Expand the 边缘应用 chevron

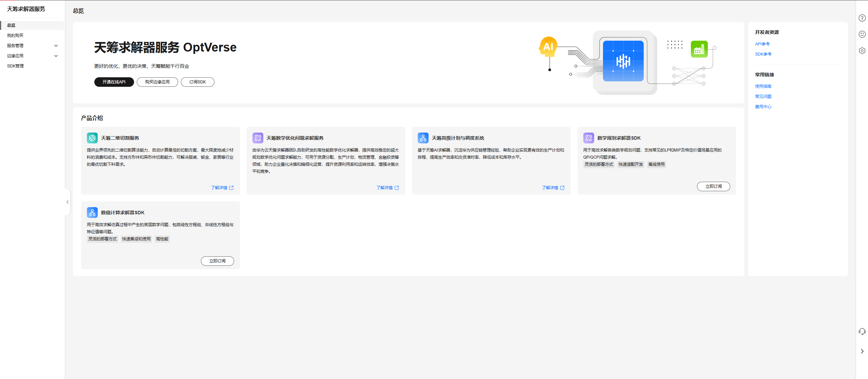56,56
